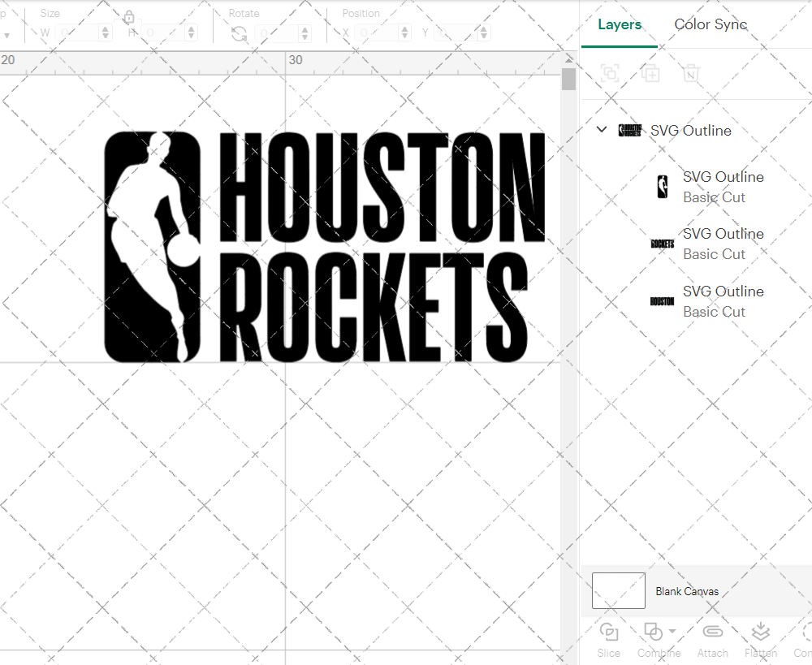Select the Layers tab

pyautogui.click(x=619, y=24)
